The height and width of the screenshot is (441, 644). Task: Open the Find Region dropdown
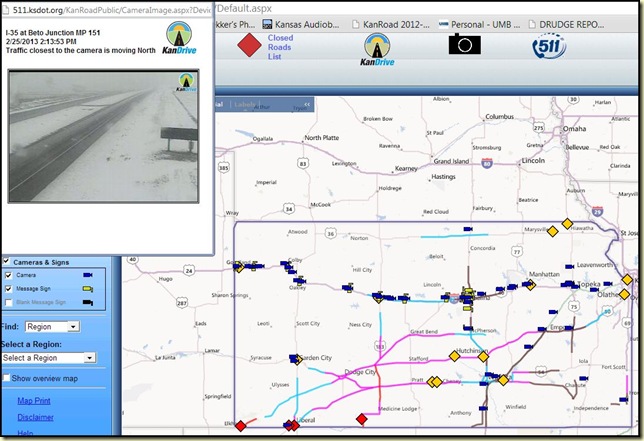point(53,327)
